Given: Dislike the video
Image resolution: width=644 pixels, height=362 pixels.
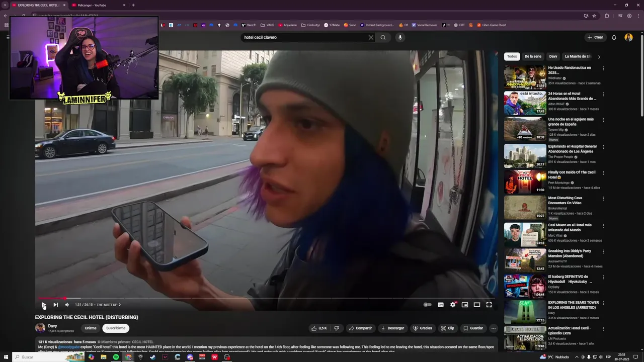Looking at the screenshot, I should 337,328.
